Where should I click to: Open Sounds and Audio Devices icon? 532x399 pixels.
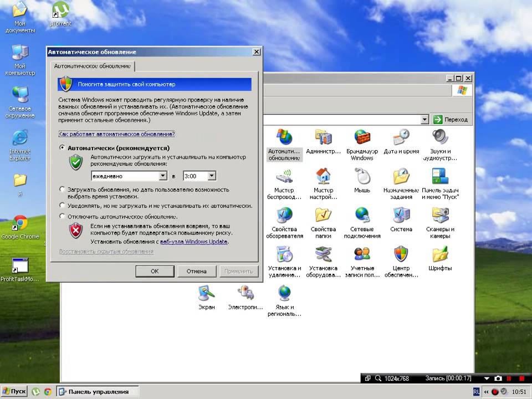440,145
